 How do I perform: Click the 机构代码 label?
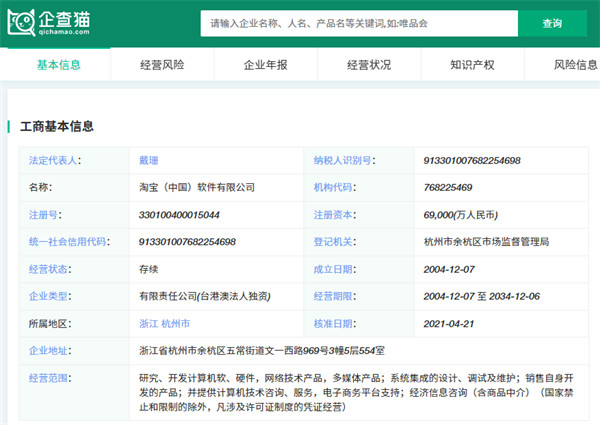(x=335, y=187)
